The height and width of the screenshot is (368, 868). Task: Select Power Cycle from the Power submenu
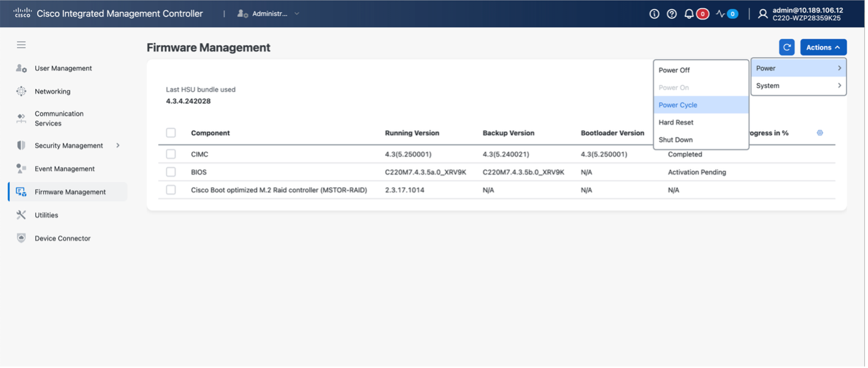pyautogui.click(x=678, y=105)
